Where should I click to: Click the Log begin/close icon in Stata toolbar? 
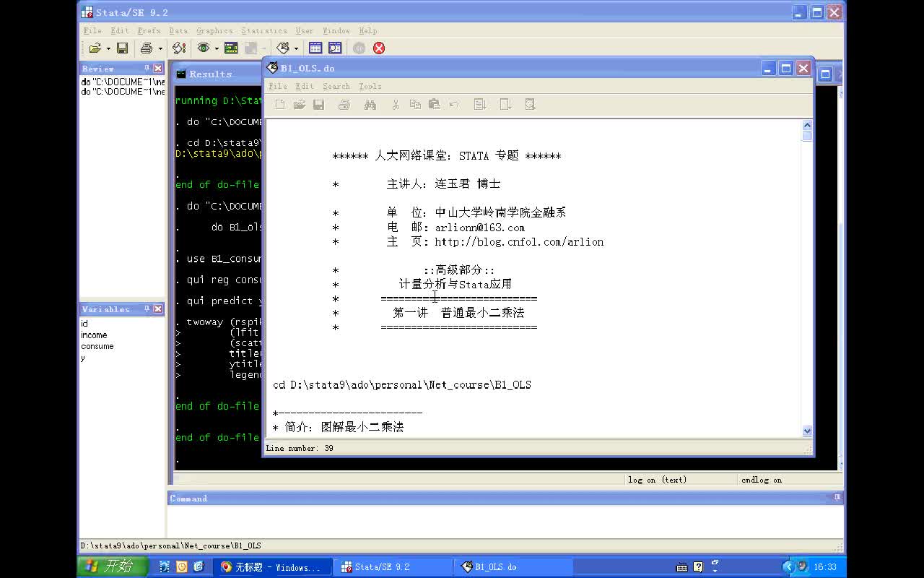[x=179, y=48]
